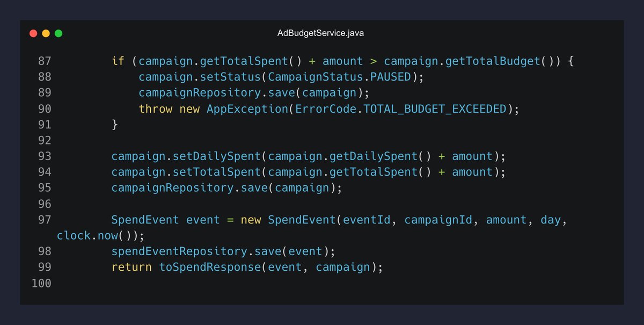This screenshot has height=325, width=644.
Task: Click the AdBudgetService.java file title
Action: pos(321,33)
